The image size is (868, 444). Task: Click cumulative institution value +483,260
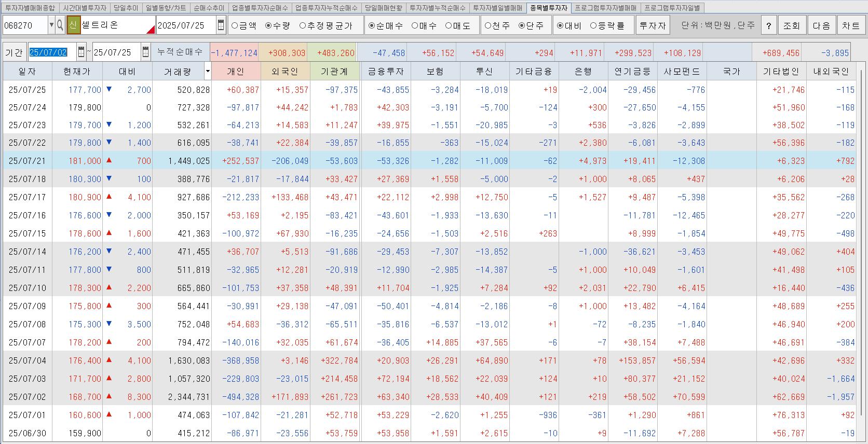332,52
